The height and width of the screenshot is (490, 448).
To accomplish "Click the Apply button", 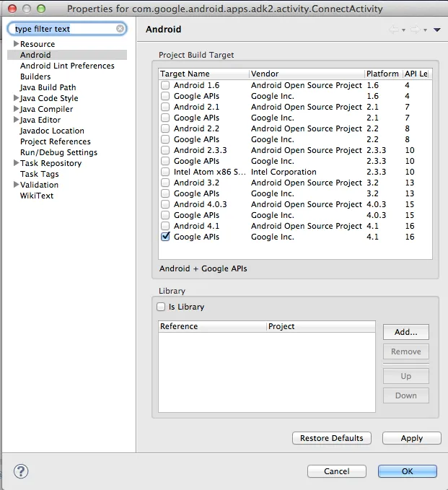I will (411, 438).
